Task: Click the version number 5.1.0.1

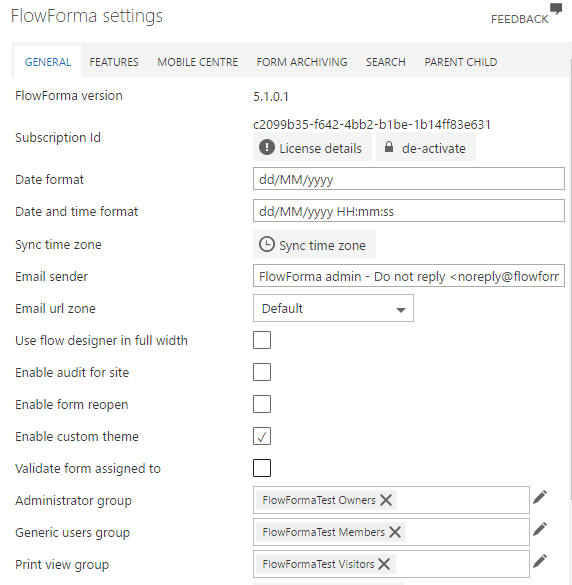Action: click(271, 97)
